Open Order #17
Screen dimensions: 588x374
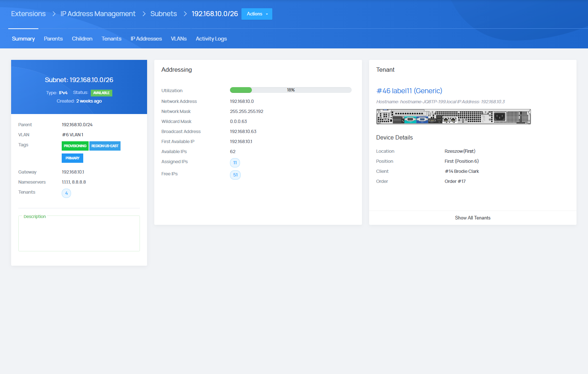tap(455, 181)
